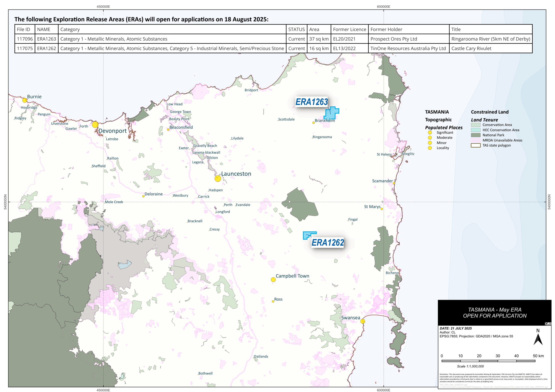Image resolution: width=555 pixels, height=392 pixels.
Task: Click the Former Holder column header
Action: click(386, 29)
